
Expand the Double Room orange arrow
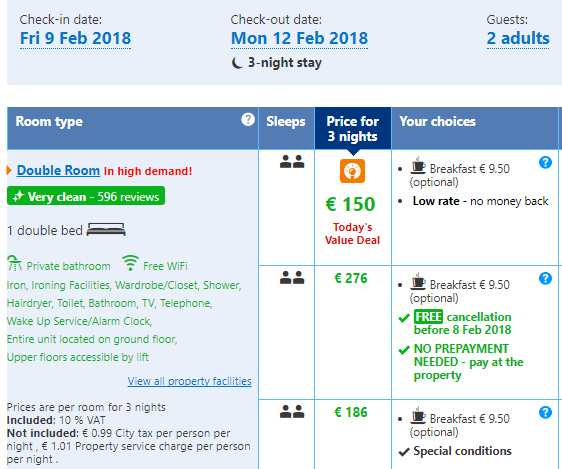click(x=9, y=171)
